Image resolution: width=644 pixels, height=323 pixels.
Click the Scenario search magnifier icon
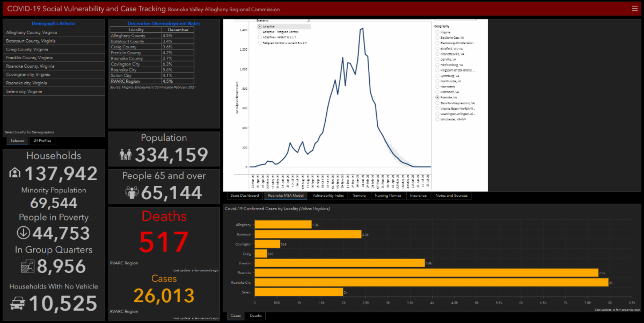(x=309, y=20)
